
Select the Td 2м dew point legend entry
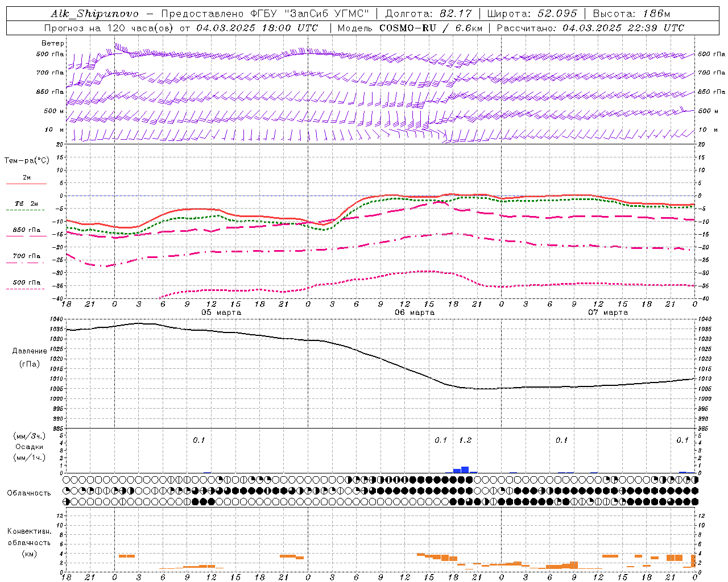(26, 203)
